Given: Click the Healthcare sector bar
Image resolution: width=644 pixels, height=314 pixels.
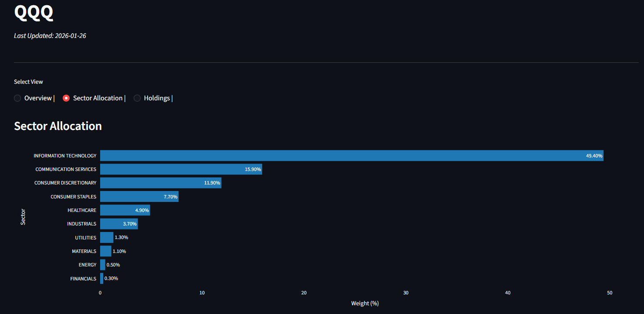Looking at the screenshot, I should point(124,210).
